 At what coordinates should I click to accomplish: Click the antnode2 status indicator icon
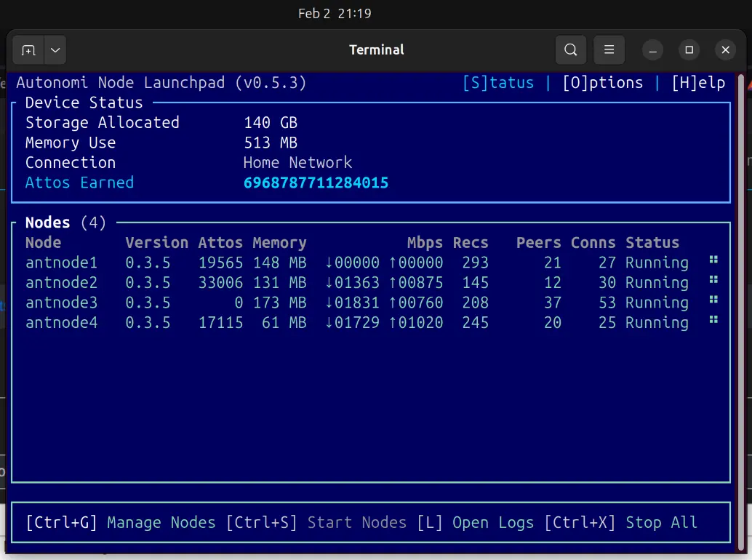[x=713, y=279]
